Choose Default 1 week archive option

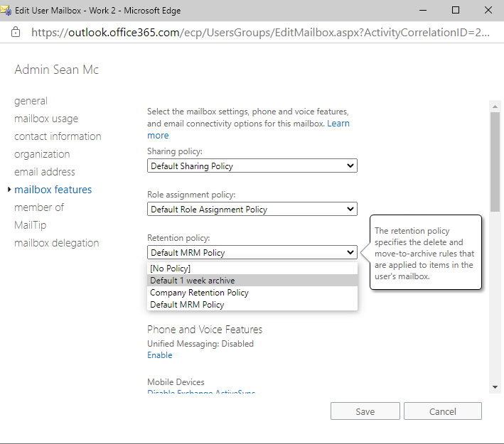(x=192, y=281)
